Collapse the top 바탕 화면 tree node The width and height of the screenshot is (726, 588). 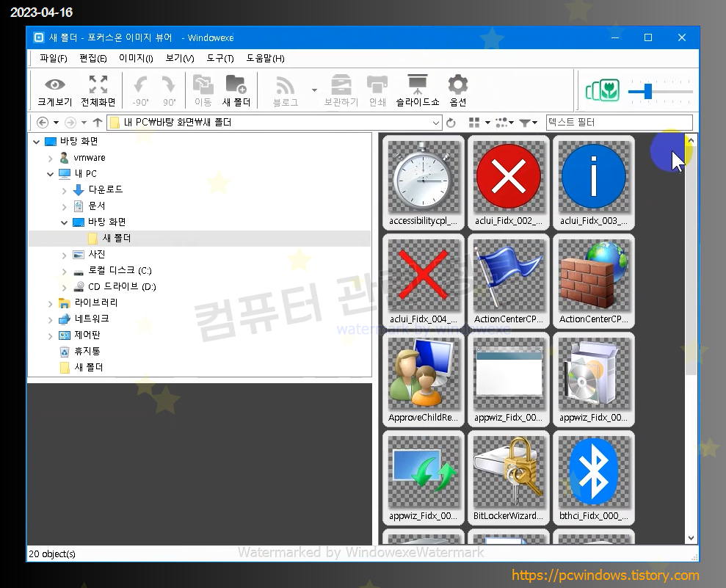37,142
